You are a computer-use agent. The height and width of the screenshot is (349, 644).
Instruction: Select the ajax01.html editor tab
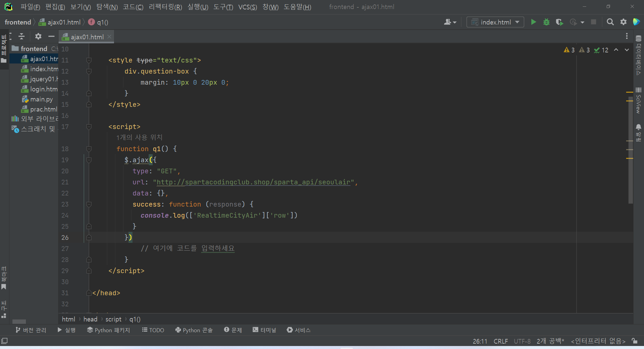(86, 37)
